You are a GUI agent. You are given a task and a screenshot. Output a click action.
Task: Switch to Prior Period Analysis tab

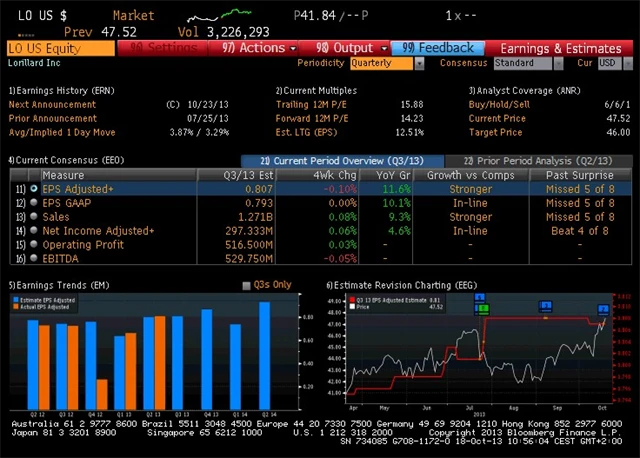(x=536, y=161)
